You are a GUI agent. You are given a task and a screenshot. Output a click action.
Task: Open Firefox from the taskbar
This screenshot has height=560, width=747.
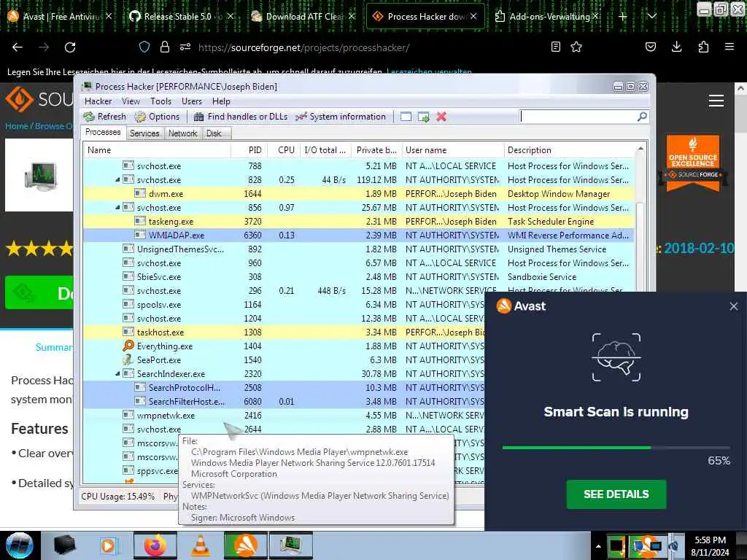point(155,546)
